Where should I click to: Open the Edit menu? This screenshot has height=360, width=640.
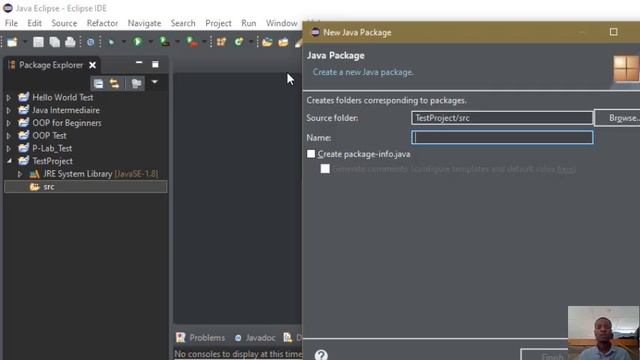click(x=34, y=23)
